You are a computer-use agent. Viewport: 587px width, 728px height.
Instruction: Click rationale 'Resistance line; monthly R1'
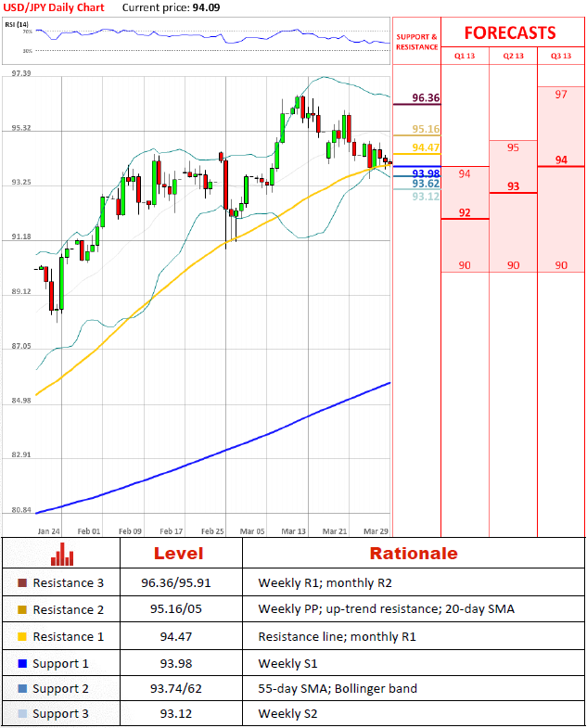[x=338, y=636]
